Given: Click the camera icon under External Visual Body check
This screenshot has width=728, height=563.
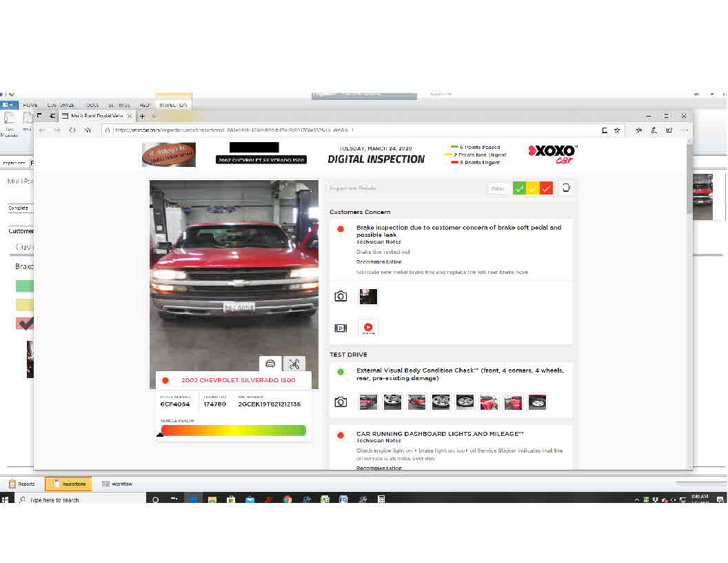Looking at the screenshot, I should (x=341, y=402).
